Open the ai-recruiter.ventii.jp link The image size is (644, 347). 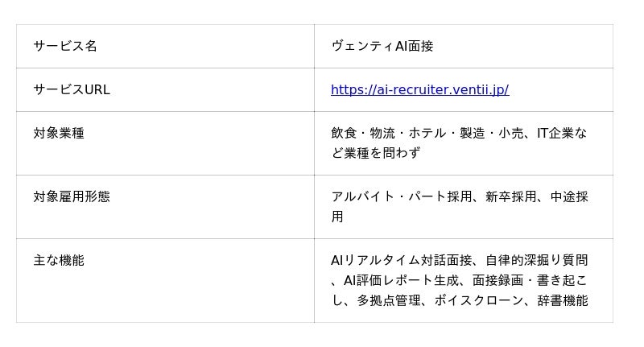[419, 89]
